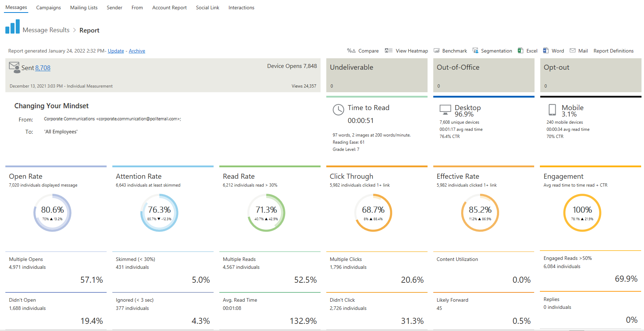Click the Benchmark chart icon
This screenshot has width=644, height=331.
[x=436, y=51]
